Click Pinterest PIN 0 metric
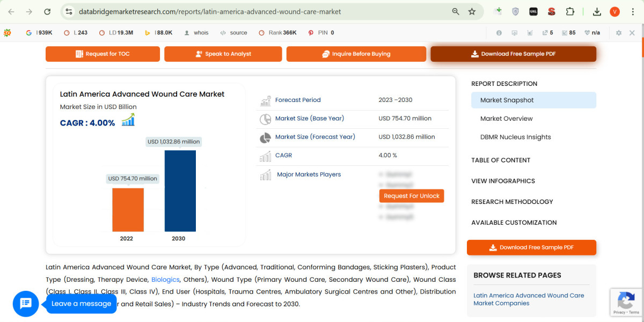 pos(321,33)
